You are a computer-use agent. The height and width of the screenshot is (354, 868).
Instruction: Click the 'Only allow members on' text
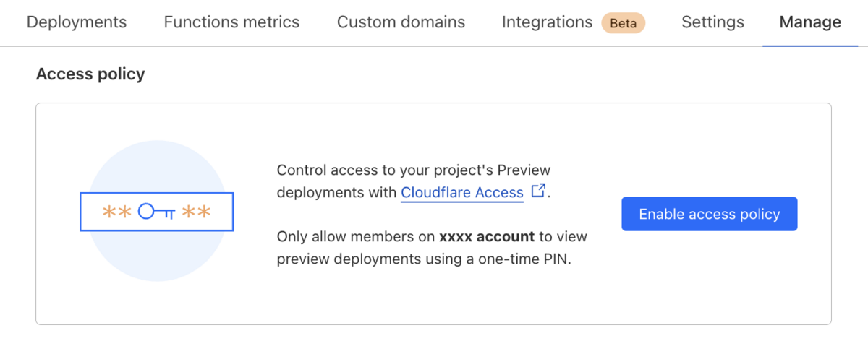click(x=356, y=236)
